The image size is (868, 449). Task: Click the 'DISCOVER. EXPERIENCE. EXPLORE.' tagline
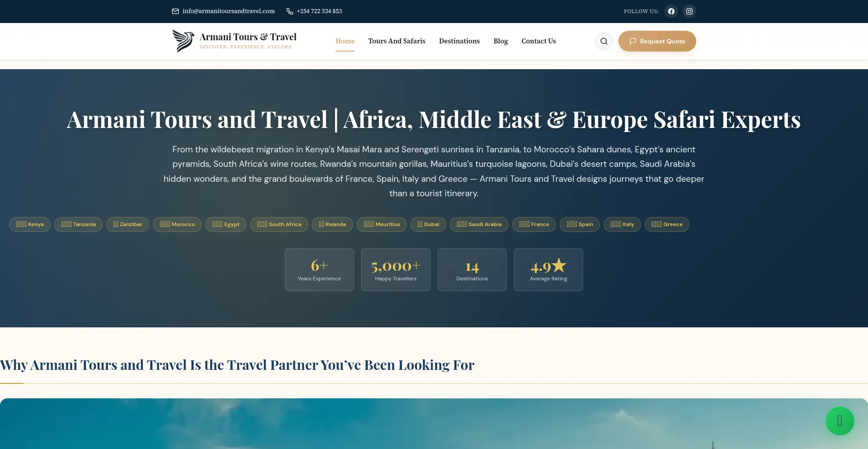click(247, 47)
